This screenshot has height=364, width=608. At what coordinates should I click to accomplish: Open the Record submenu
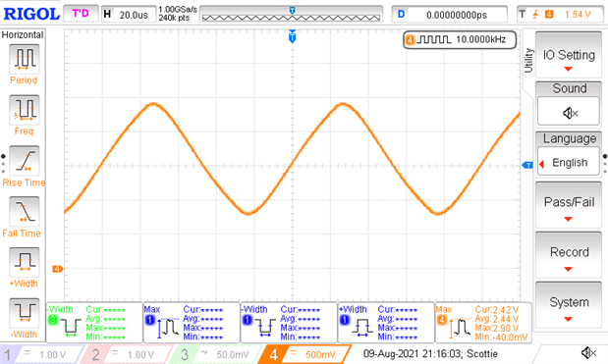click(x=569, y=255)
